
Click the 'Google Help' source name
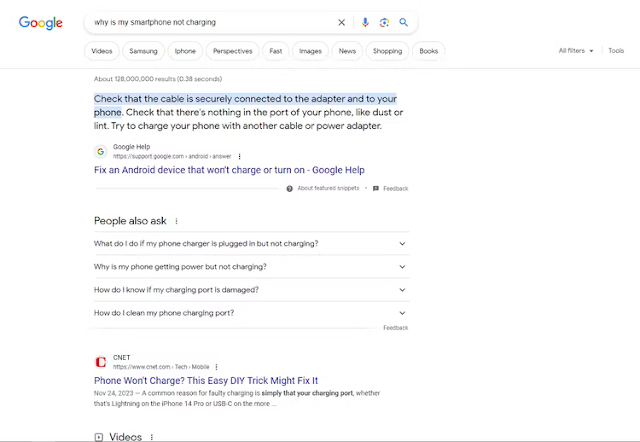131,147
